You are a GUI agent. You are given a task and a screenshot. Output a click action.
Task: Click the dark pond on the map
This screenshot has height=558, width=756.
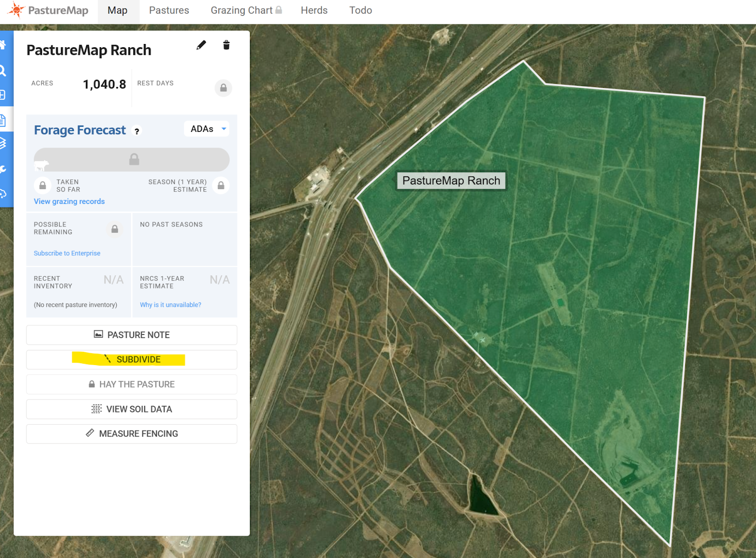click(x=482, y=497)
